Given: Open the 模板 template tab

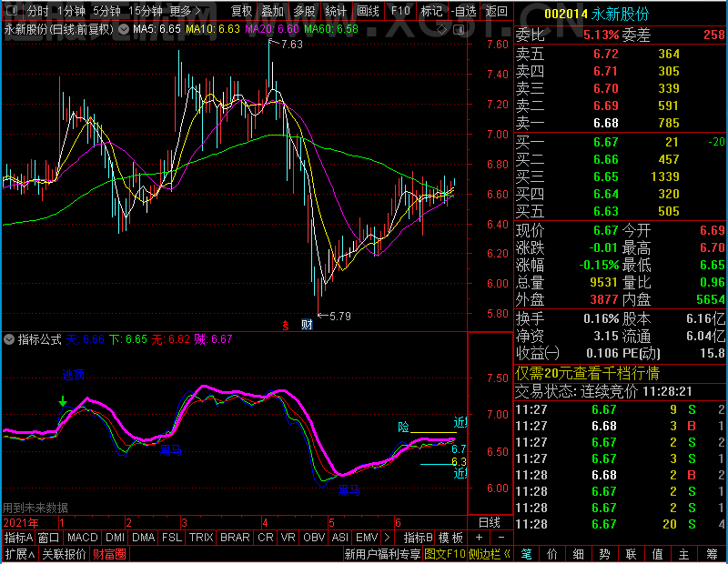Looking at the screenshot, I should pos(450,538).
